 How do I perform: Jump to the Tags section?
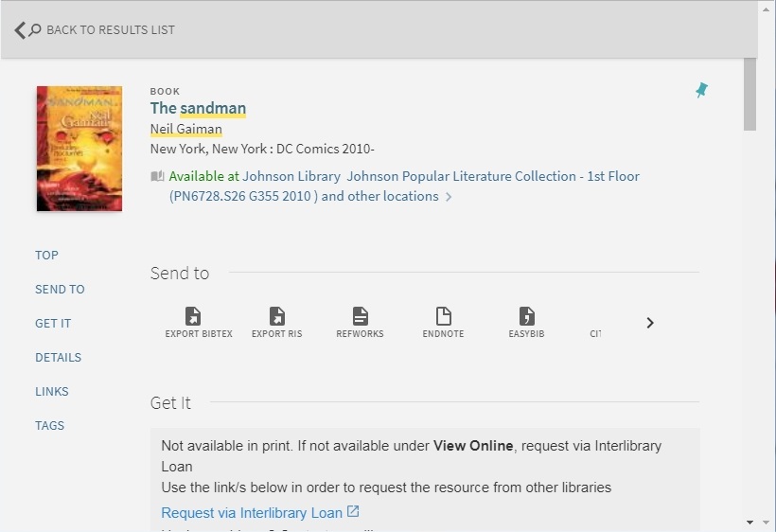(x=50, y=426)
